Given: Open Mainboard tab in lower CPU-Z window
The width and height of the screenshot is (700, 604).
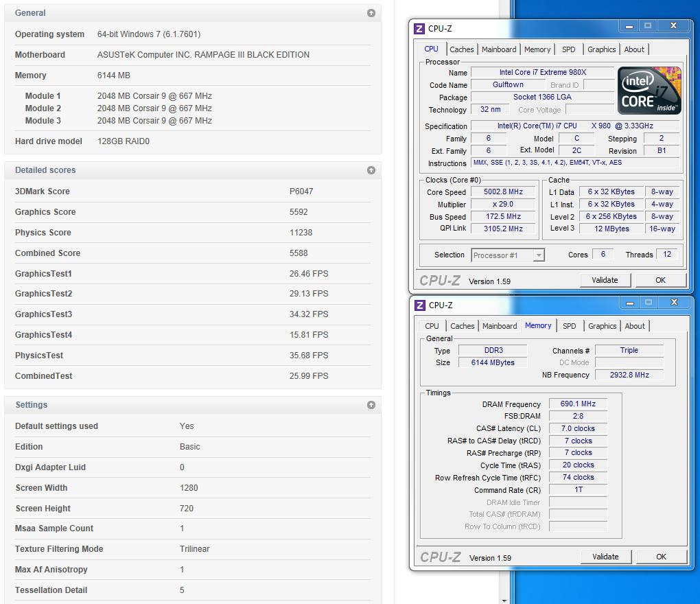Looking at the screenshot, I should (500, 326).
